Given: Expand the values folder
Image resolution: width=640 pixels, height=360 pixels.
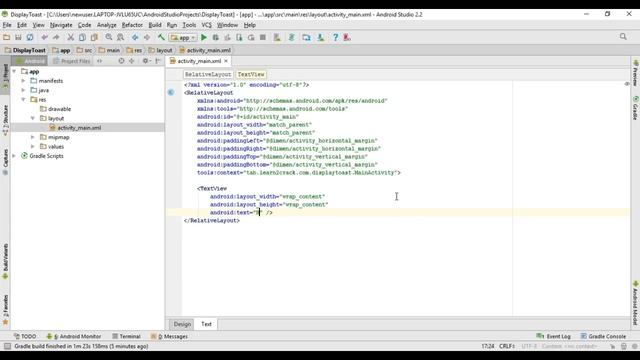Looking at the screenshot, I should point(33,147).
